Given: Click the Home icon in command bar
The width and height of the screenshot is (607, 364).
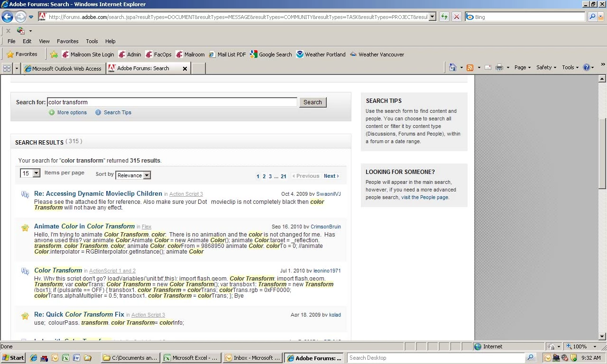Looking at the screenshot, I should tap(452, 68).
